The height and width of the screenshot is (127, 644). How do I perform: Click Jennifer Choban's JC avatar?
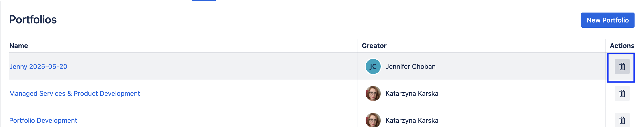click(373, 66)
